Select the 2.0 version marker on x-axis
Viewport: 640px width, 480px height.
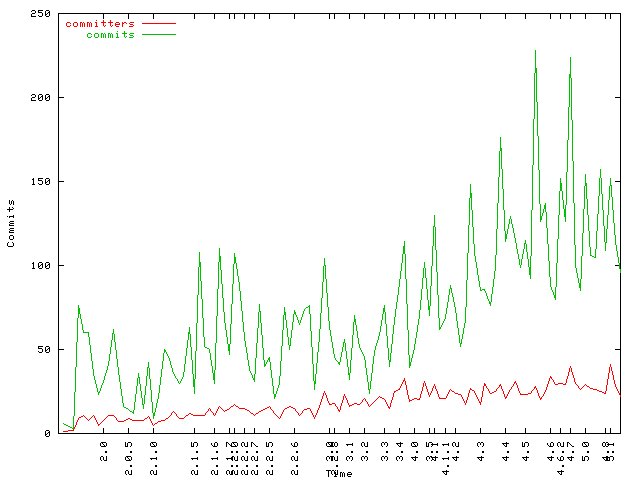coord(104,448)
